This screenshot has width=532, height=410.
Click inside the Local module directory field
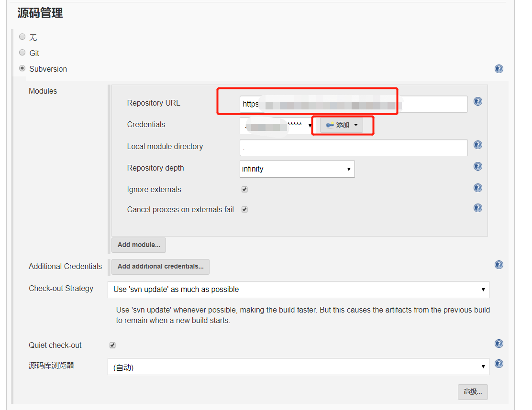[x=353, y=148]
